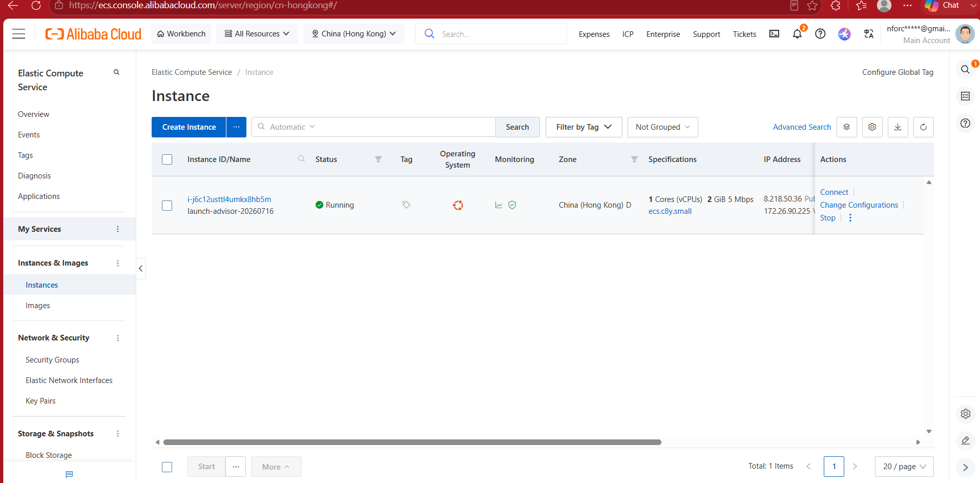Open the hamburger navigation menu

click(x=19, y=34)
